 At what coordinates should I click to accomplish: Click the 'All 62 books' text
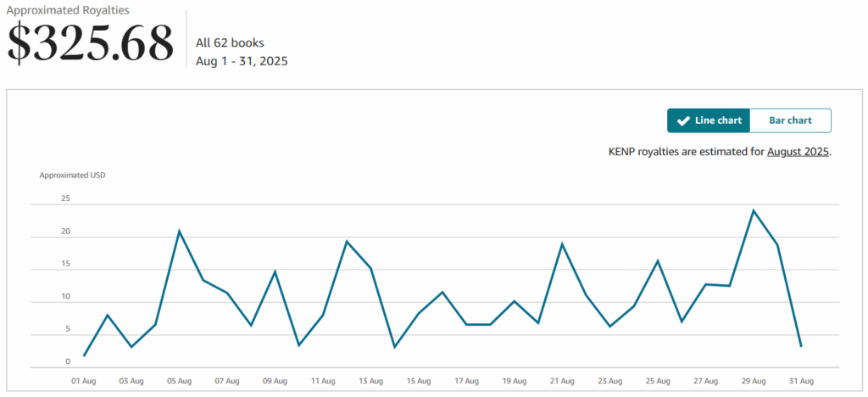[230, 42]
